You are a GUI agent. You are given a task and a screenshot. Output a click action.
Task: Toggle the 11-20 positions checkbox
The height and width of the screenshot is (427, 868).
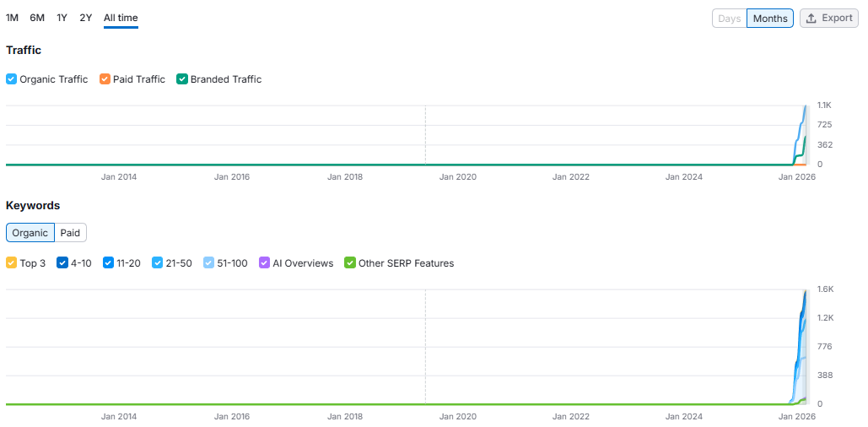coord(109,263)
